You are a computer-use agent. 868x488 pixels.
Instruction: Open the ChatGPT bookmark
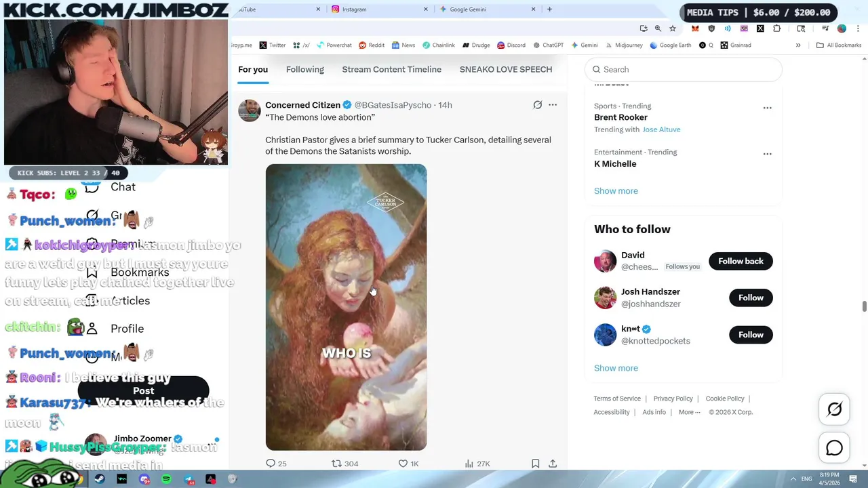(x=548, y=45)
